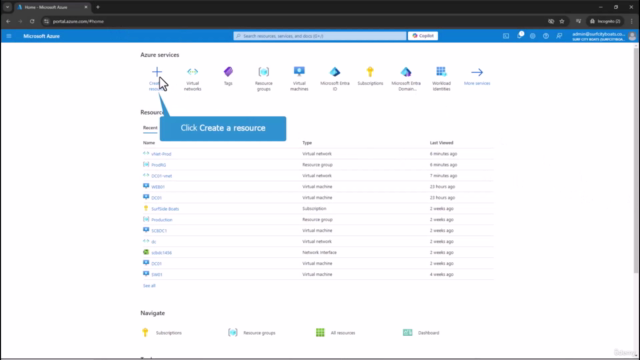Open Virtual networks service
Screen dimensions: 640x360
192,78
